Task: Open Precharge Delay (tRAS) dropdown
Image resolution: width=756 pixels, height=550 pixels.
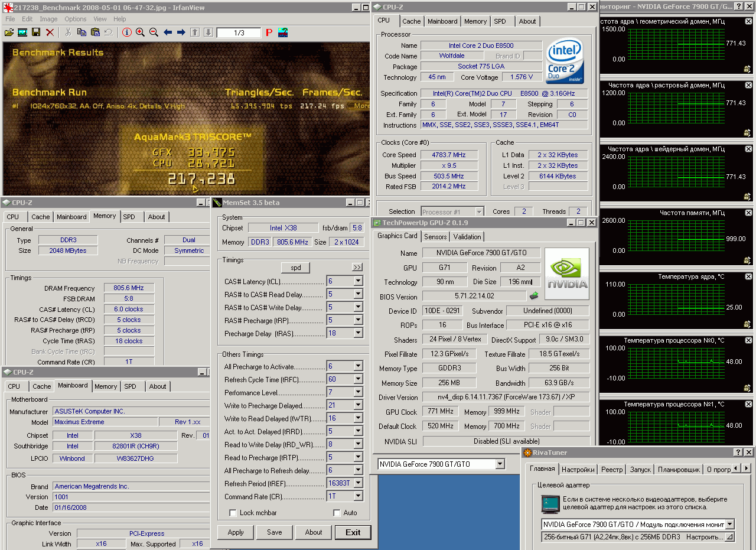Action: (358, 333)
